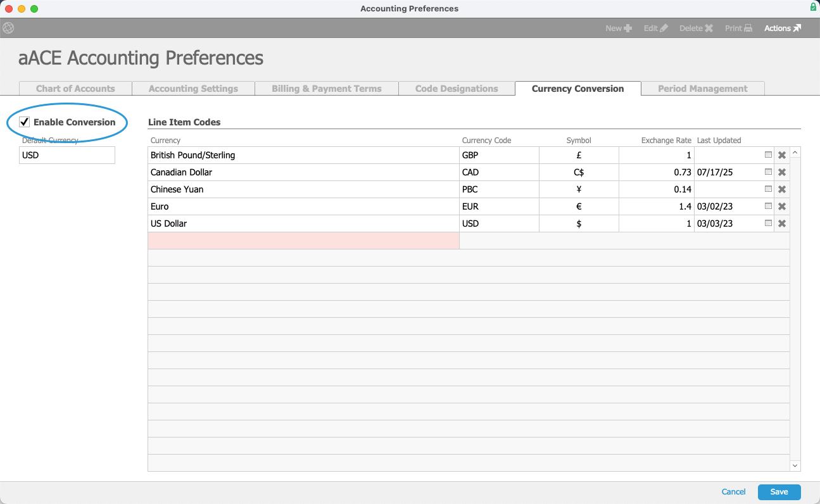This screenshot has width=820, height=504.
Task: Click the 0.73 exchange rate cell
Action: click(x=657, y=172)
